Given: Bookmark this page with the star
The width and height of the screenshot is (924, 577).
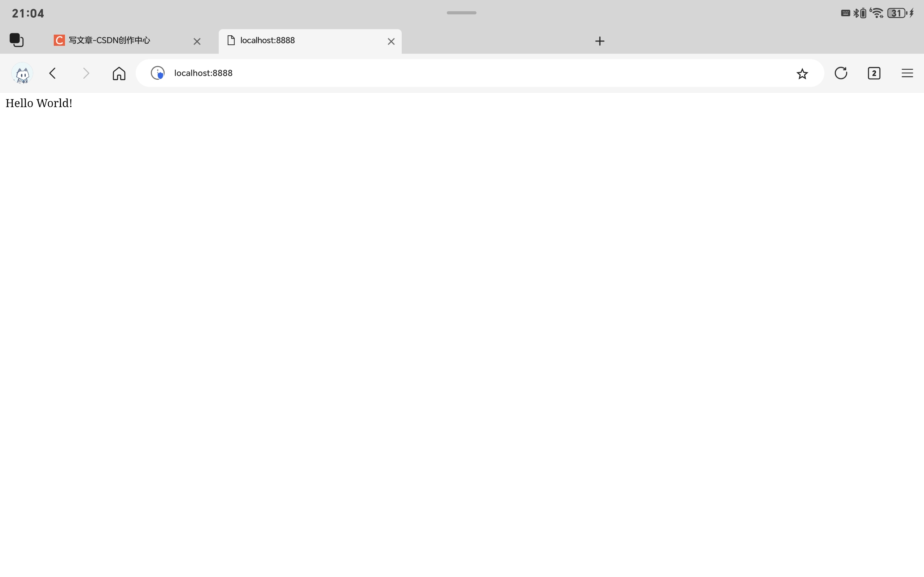Looking at the screenshot, I should click(802, 73).
